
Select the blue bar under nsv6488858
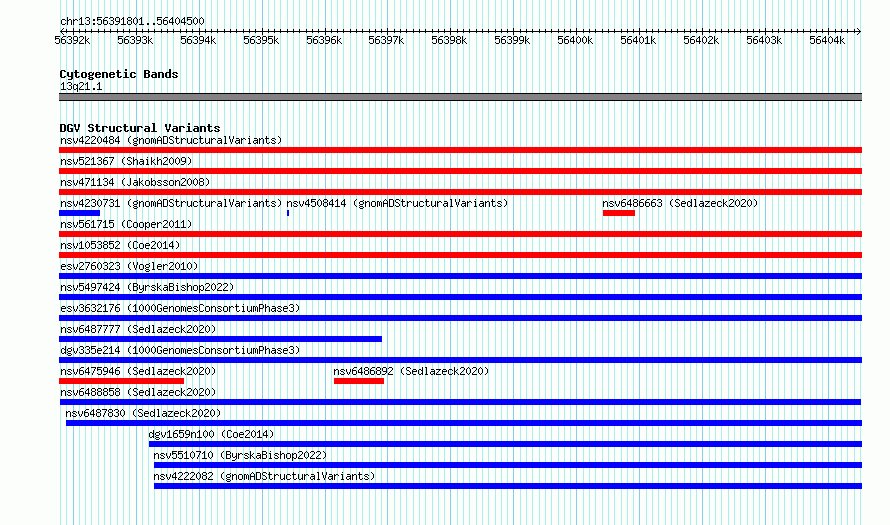coord(460,402)
